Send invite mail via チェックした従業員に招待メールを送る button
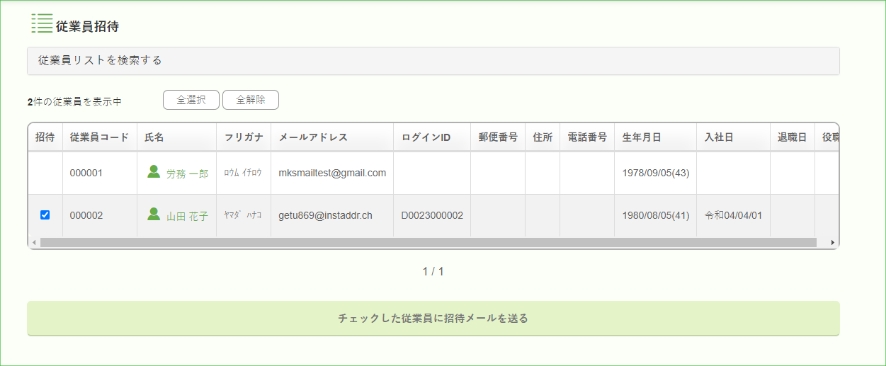Viewport: 886px width, 366px height. (433, 318)
